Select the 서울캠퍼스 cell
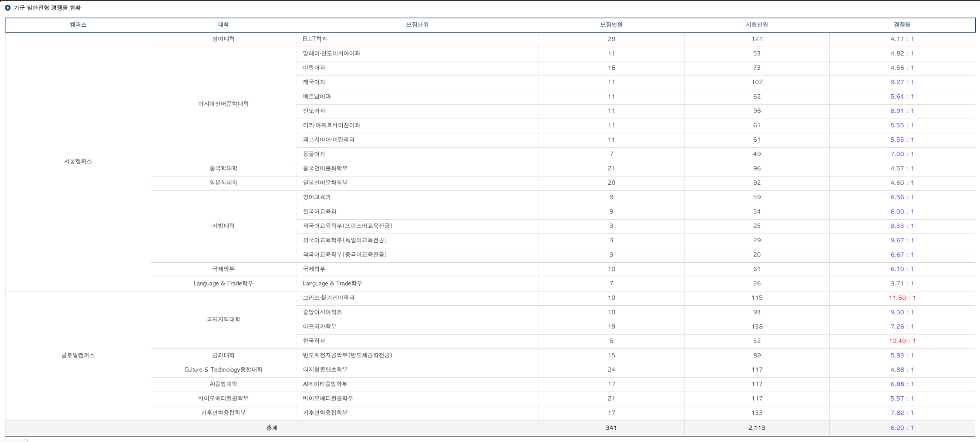Viewport: 980px width, 442px height. (x=78, y=161)
